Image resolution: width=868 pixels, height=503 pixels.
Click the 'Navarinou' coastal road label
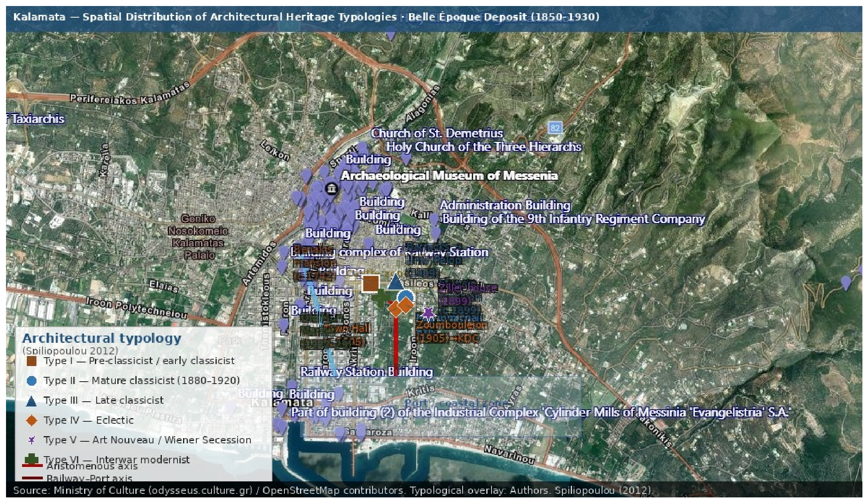click(x=509, y=455)
